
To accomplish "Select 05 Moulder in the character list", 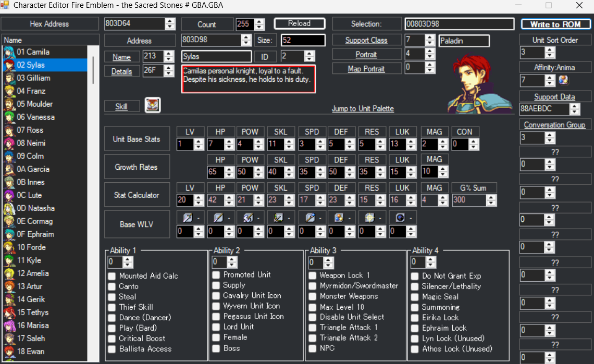I will 34,104.
